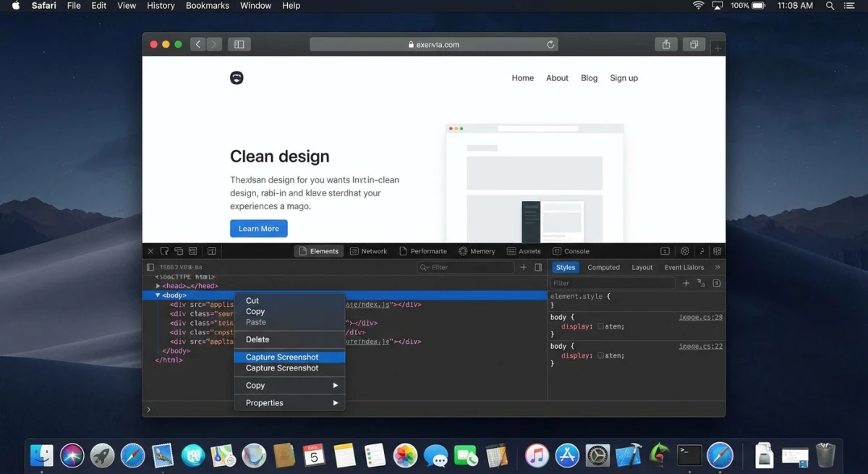Screen dimensions: 868x474
Task: Open the Layout sidebar tab
Action: (642, 267)
